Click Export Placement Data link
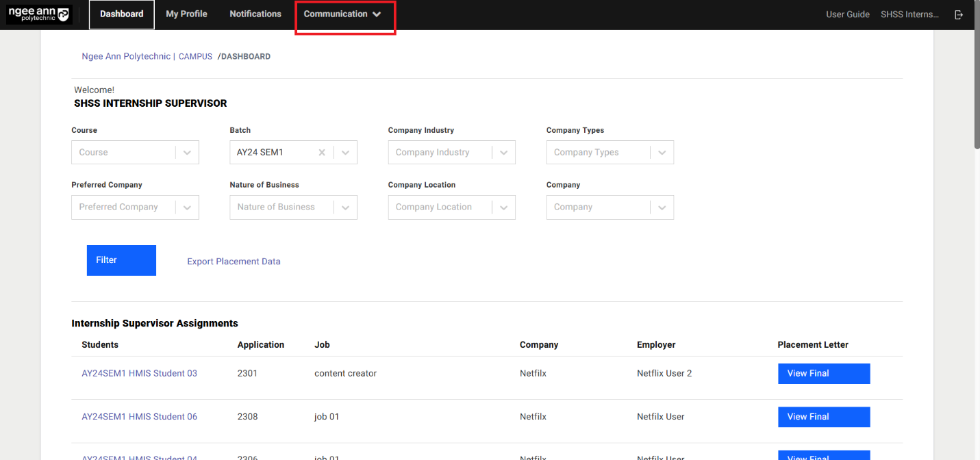Viewport: 980px width, 460px height. tap(234, 261)
